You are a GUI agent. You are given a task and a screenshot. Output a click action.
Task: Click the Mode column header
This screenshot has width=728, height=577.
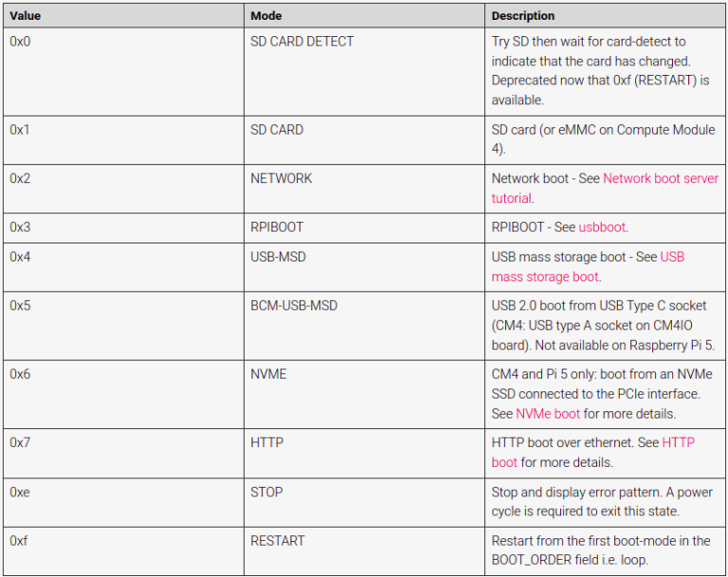[266, 16]
